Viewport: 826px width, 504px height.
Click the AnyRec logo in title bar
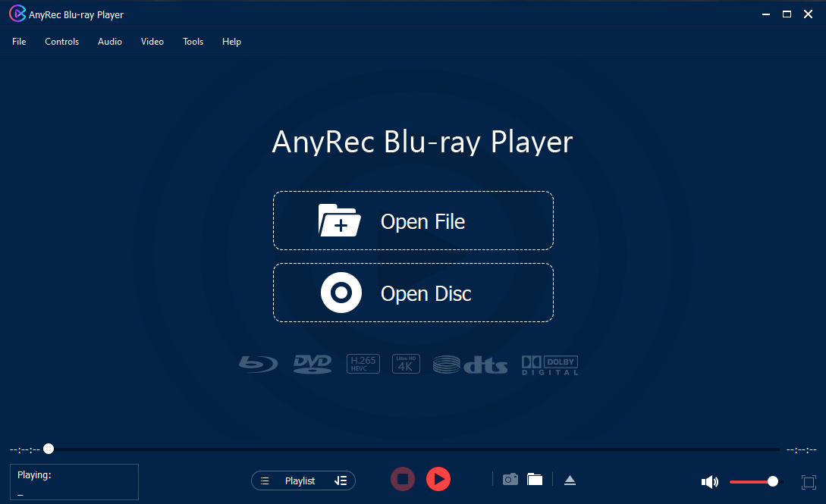pos(17,14)
